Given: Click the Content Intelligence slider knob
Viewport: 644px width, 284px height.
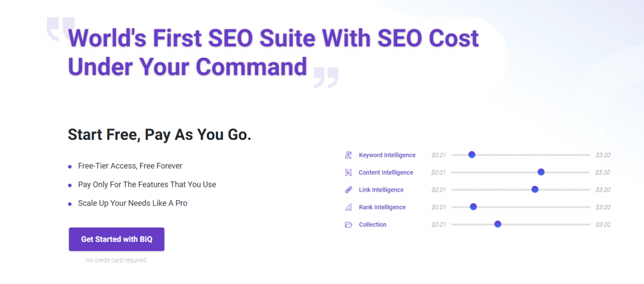Looking at the screenshot, I should (541, 172).
